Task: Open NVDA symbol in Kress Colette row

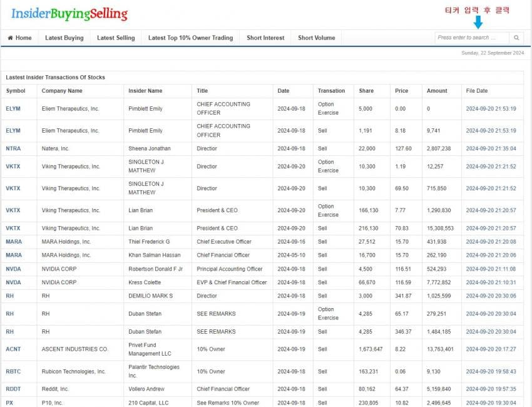Action: click(13, 282)
